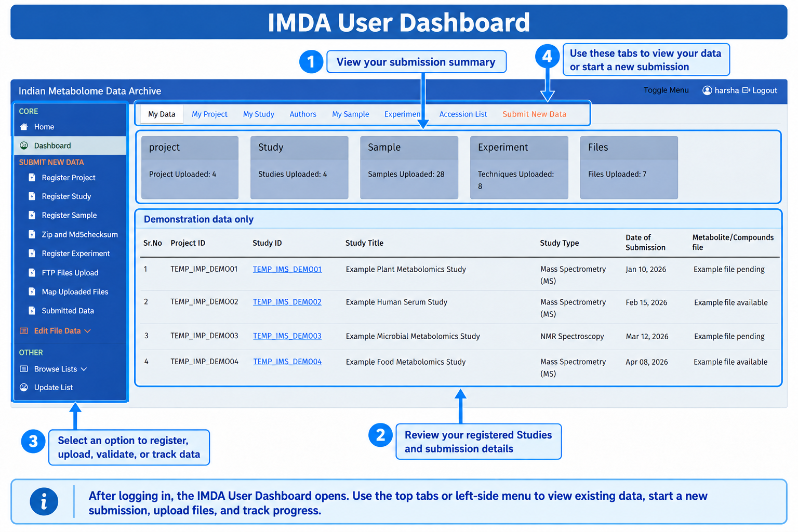Viewport: 798px width, 532px height.
Task: Open study link TEMP_IMS_DEMO003
Action: 287,336
